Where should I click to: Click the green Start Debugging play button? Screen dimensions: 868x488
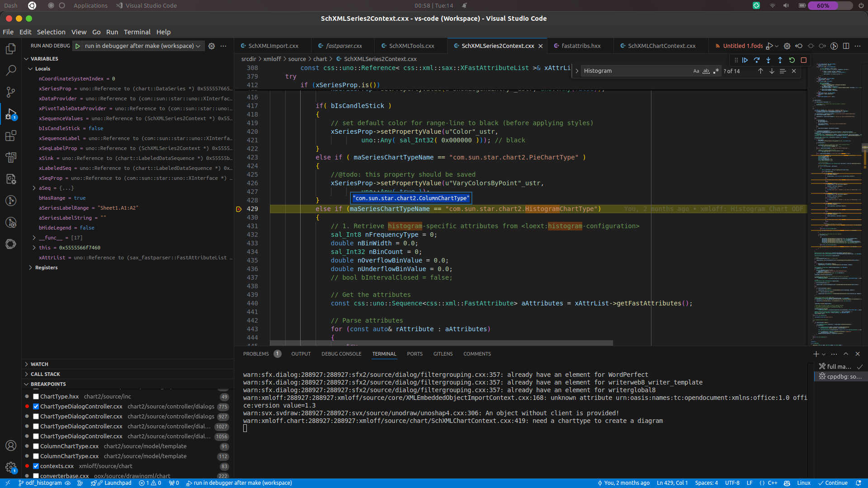coord(78,46)
